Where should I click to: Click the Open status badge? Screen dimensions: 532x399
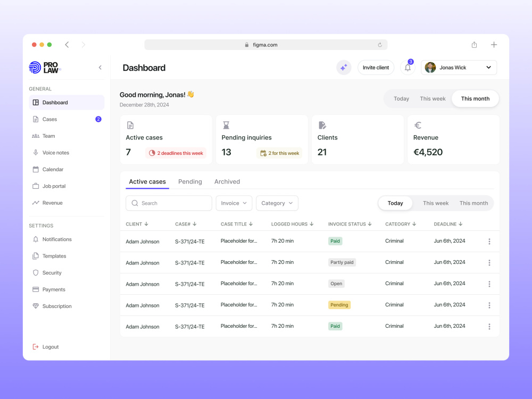click(336, 284)
